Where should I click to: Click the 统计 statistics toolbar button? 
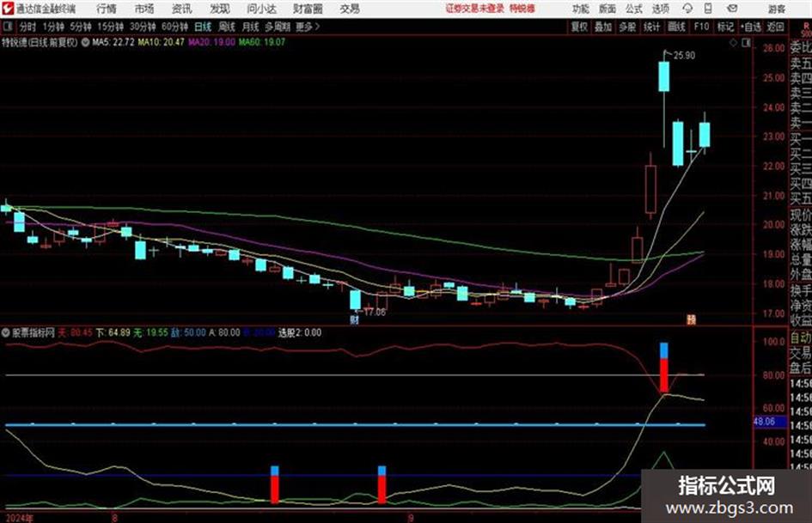click(x=651, y=27)
